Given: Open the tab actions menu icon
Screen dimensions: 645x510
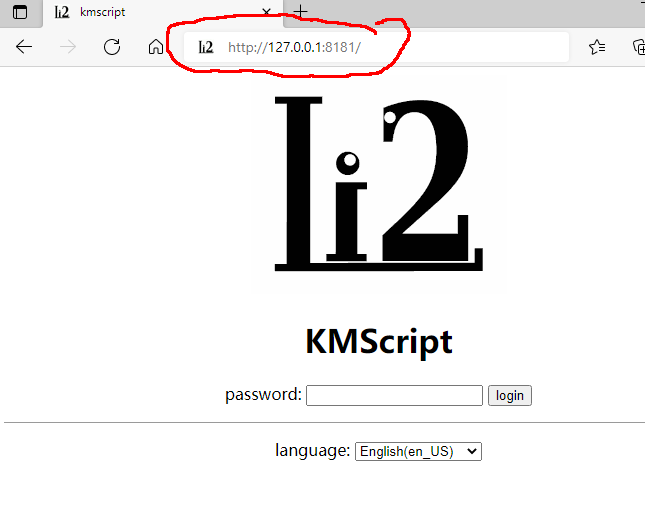Looking at the screenshot, I should tap(20, 12).
